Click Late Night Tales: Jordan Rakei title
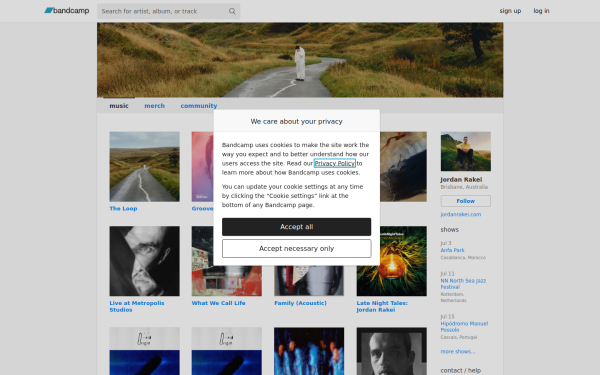The image size is (600, 375). point(382,307)
